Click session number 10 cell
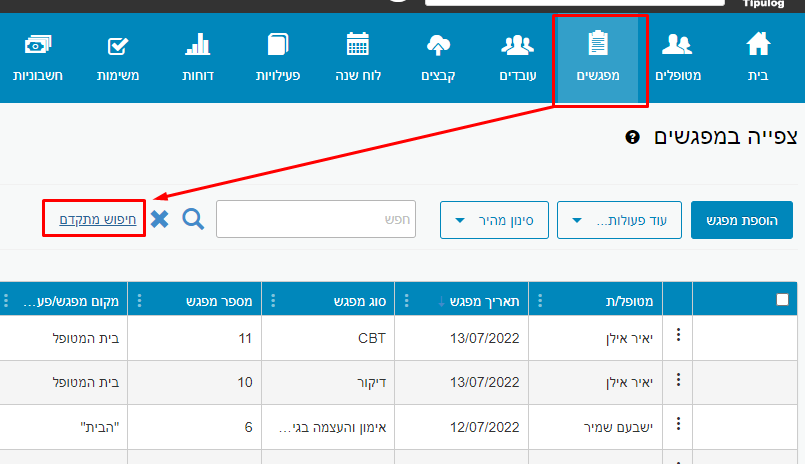Image resolution: width=805 pixels, height=464 pixels. pyautogui.click(x=245, y=382)
